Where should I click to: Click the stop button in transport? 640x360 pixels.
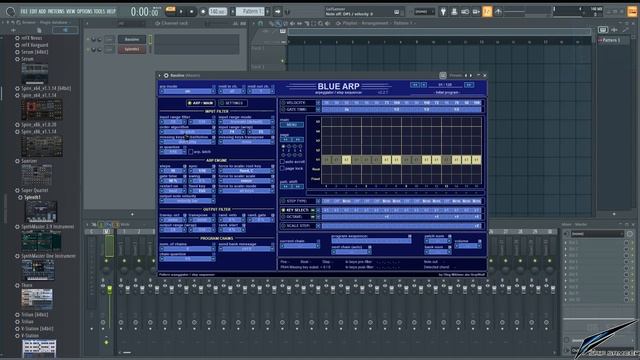pyautogui.click(x=191, y=12)
